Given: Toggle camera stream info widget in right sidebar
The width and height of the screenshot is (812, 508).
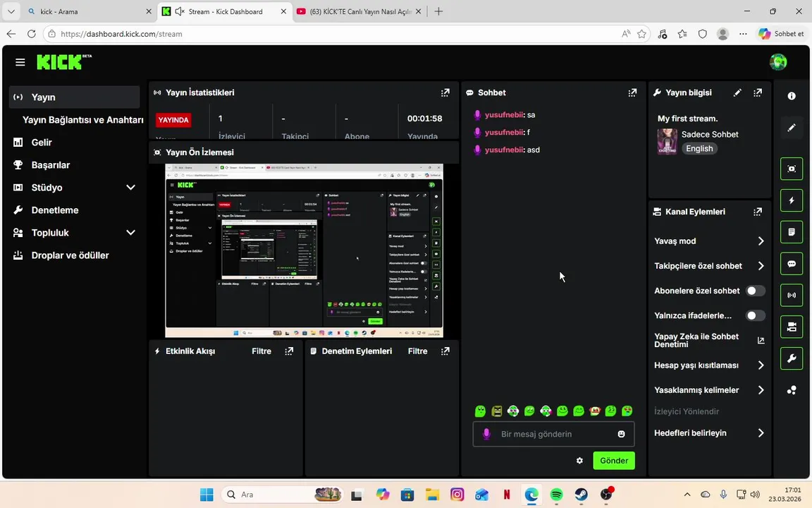Looking at the screenshot, I should pos(792,327).
